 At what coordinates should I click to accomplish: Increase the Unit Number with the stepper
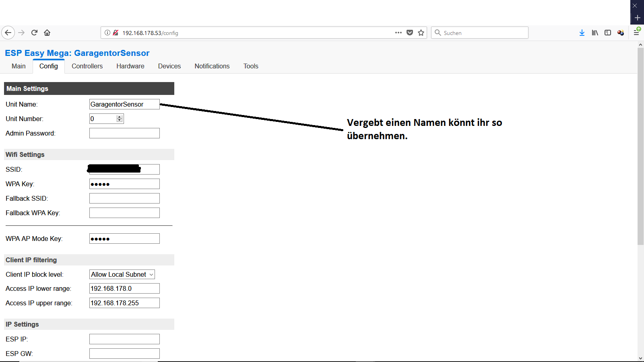pyautogui.click(x=120, y=117)
